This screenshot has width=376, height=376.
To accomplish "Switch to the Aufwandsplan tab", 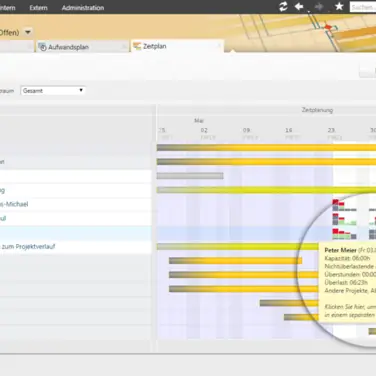I will tap(68, 47).
